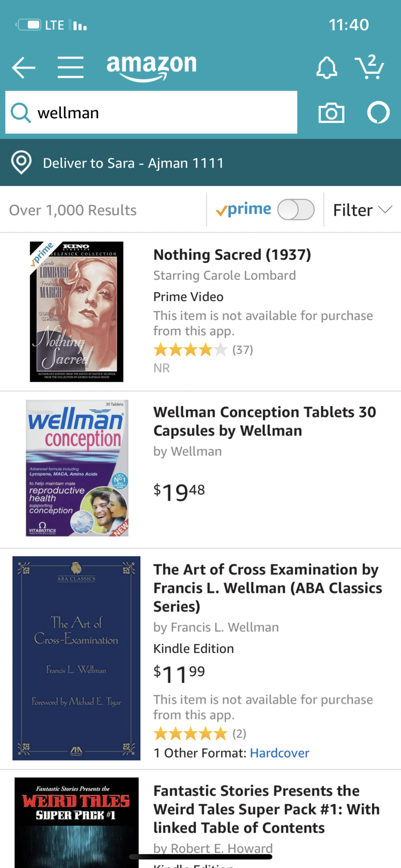Open the notifications bell
Image resolution: width=401 pixels, height=868 pixels.
pos(326,67)
